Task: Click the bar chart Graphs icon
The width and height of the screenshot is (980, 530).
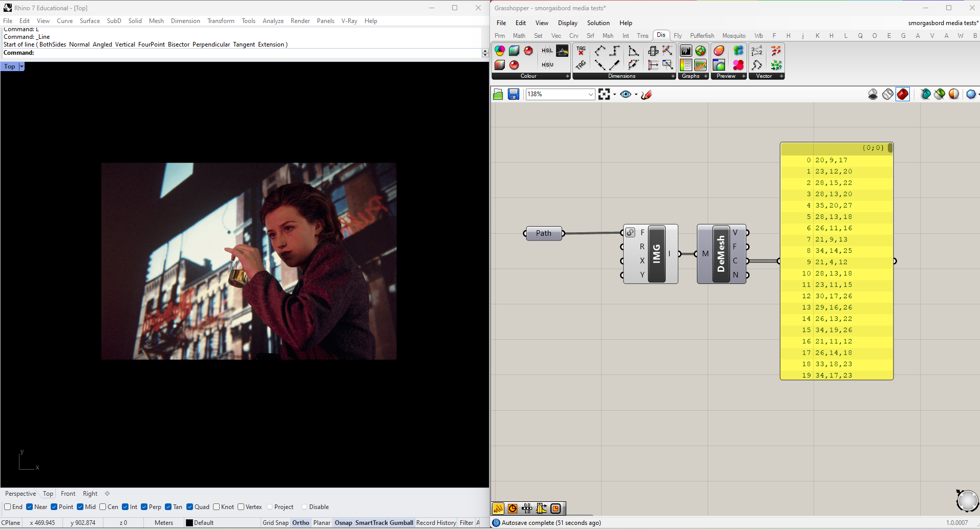Action: pyautogui.click(x=686, y=51)
